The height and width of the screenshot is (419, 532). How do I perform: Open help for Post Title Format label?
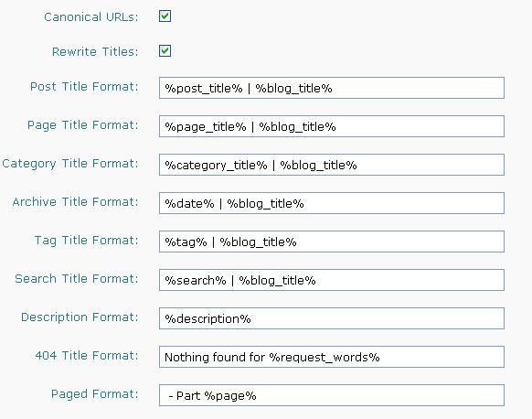[84, 87]
